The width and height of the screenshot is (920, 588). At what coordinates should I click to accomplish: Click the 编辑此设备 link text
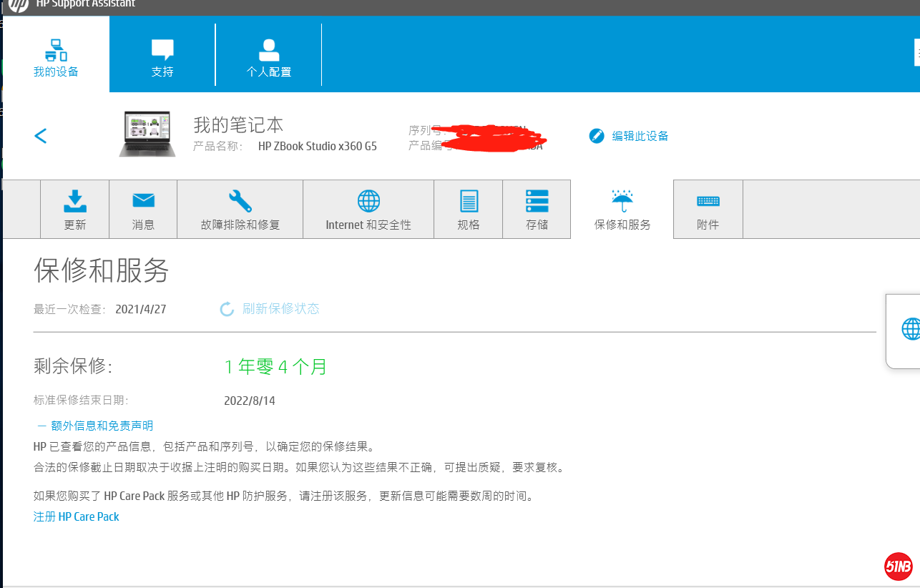[640, 136]
